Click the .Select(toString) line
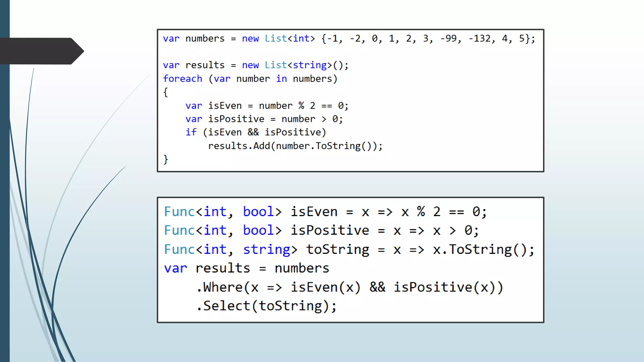644x362 pixels. (x=266, y=306)
